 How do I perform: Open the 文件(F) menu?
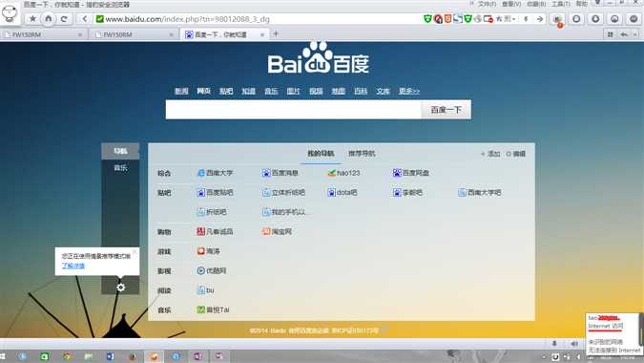point(487,4)
